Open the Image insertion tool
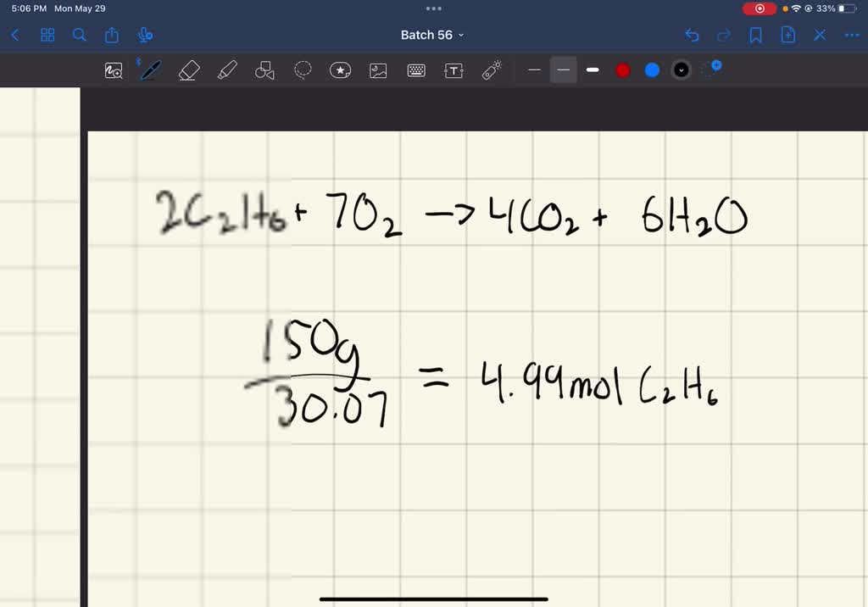 coord(377,70)
